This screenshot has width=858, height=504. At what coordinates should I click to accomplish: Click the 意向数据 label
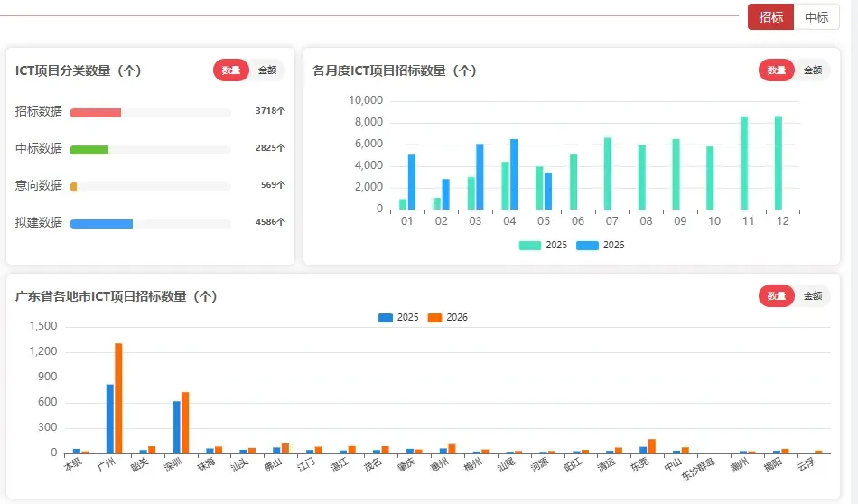coord(38,185)
